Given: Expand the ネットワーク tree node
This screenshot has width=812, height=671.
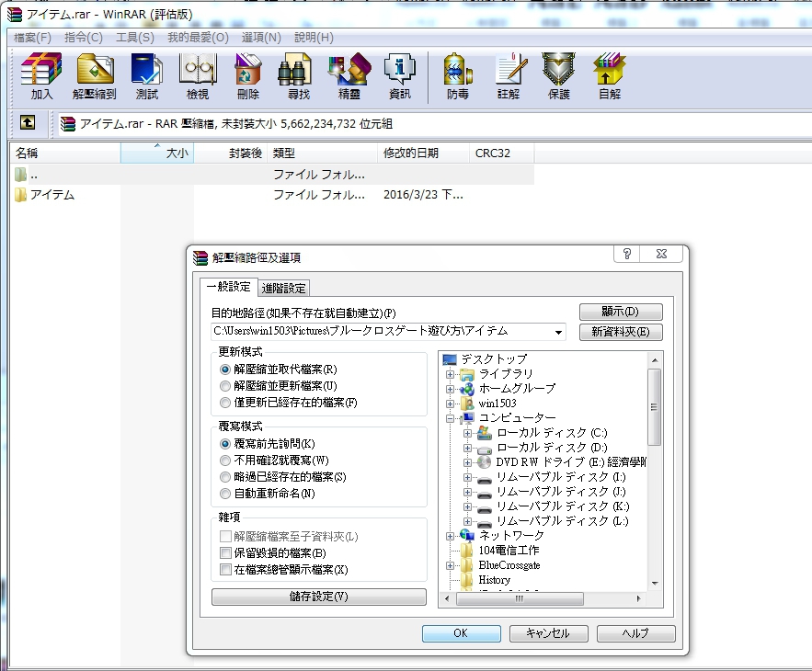Looking at the screenshot, I should click(450, 536).
